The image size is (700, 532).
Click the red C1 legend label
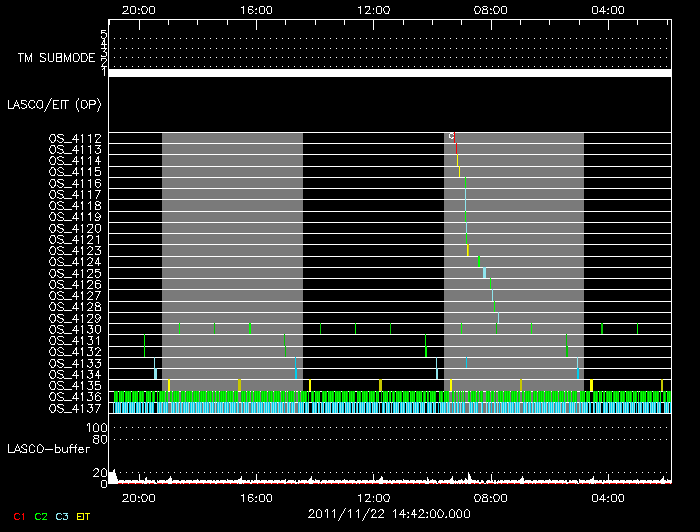pos(17,516)
